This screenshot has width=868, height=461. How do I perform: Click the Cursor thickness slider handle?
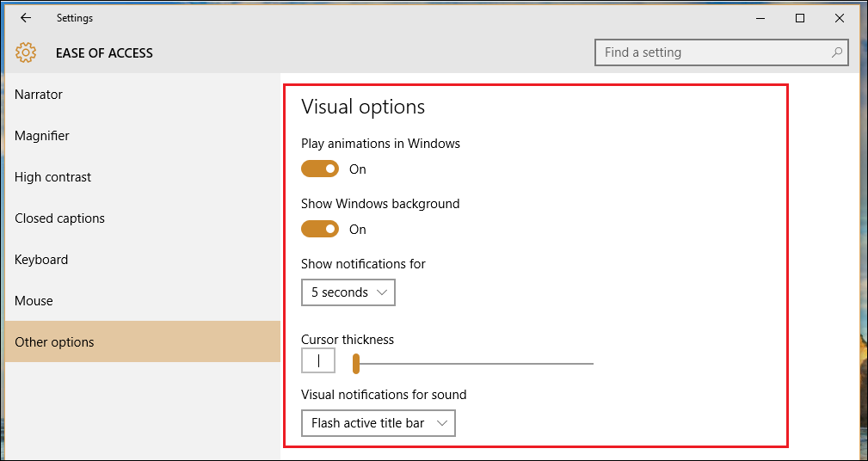[x=355, y=365]
